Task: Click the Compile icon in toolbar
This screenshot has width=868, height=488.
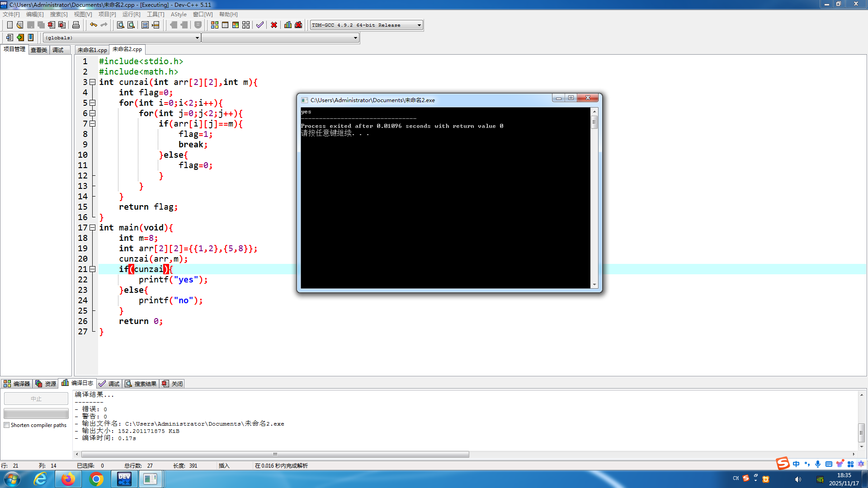Action: click(x=215, y=25)
